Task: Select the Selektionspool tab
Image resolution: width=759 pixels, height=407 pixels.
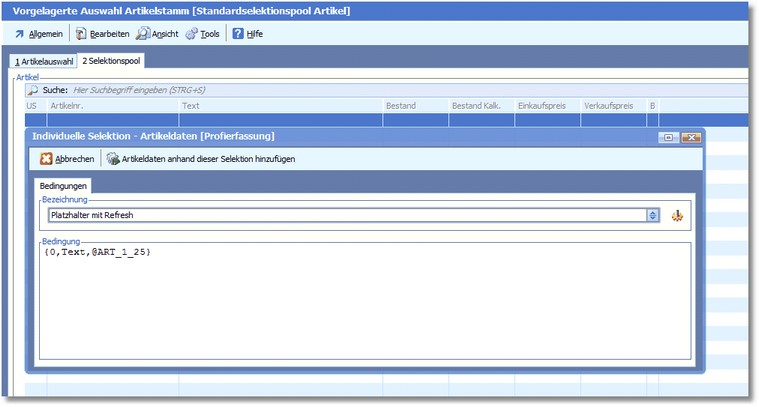Action: pos(111,61)
